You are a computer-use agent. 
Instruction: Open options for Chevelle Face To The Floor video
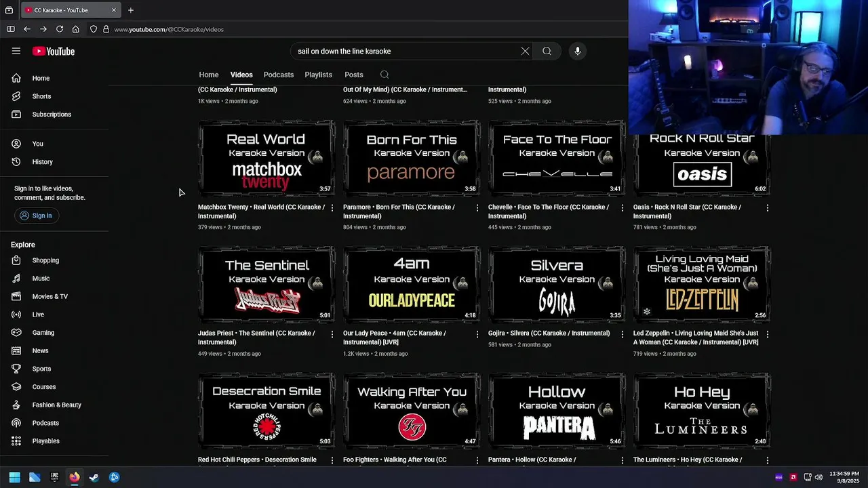pos(622,208)
